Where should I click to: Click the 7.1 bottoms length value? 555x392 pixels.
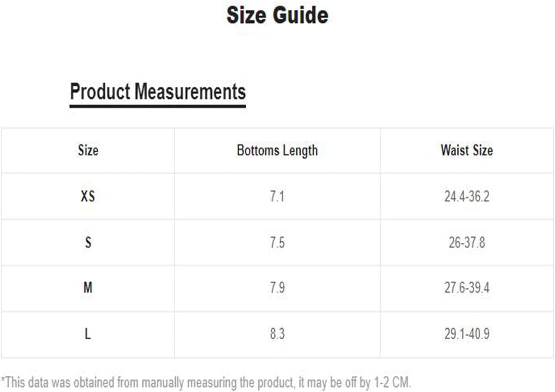point(277,196)
